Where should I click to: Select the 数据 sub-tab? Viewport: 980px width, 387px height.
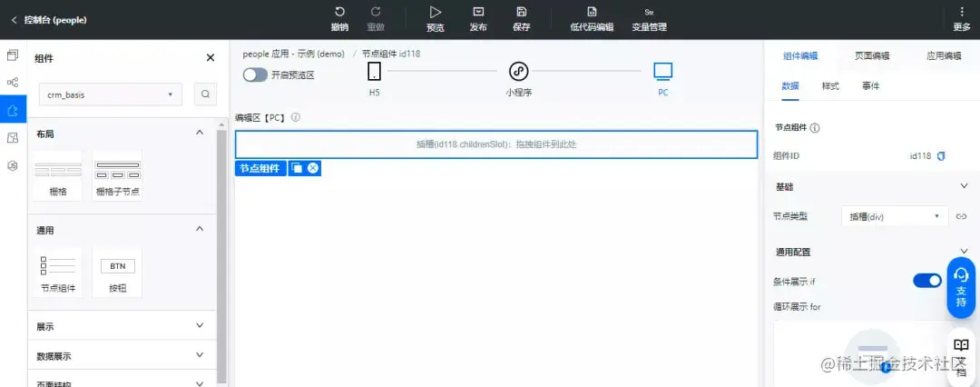(790, 86)
